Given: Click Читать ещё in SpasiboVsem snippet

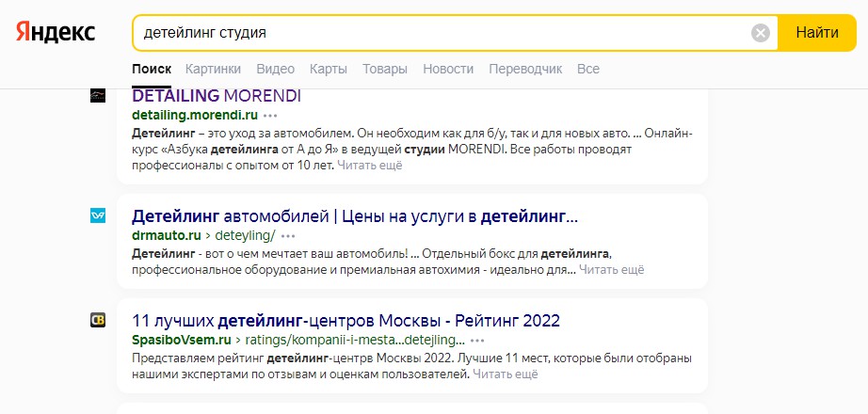Looking at the screenshot, I should tap(506, 374).
